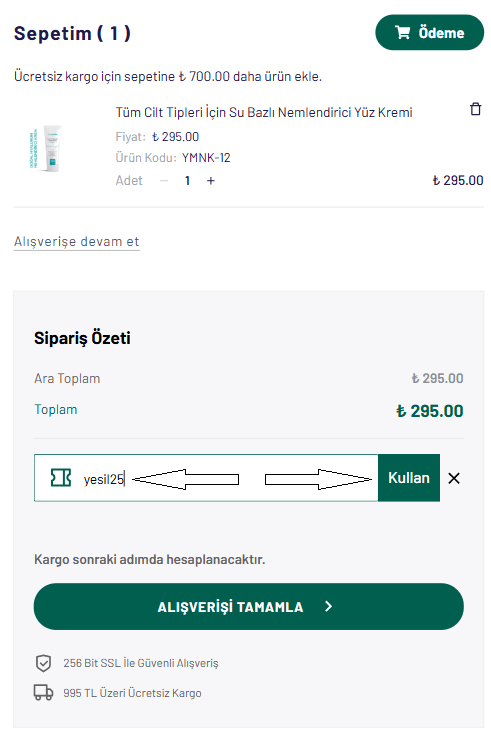Click the delivery truck icon
491x737 pixels.
click(x=43, y=692)
